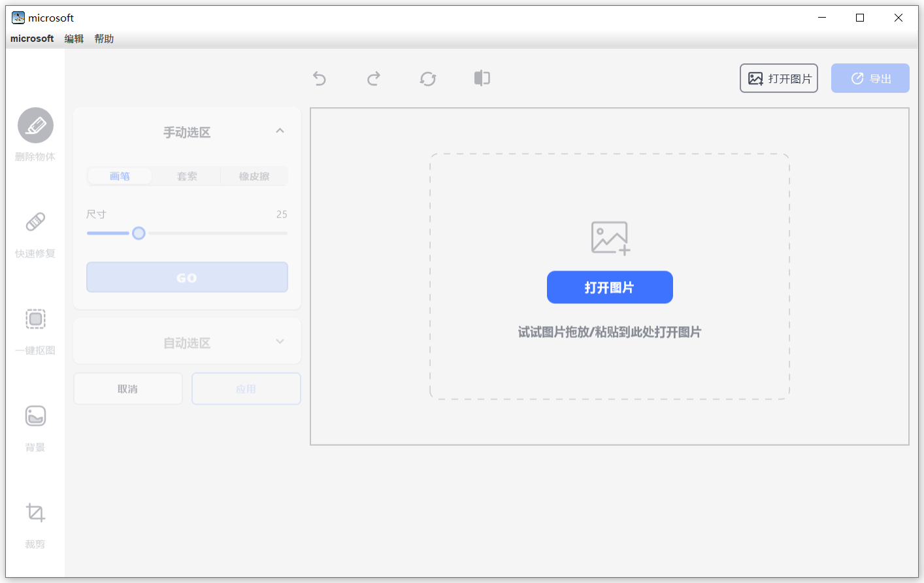Click the 自动选区 header text

[x=187, y=343]
